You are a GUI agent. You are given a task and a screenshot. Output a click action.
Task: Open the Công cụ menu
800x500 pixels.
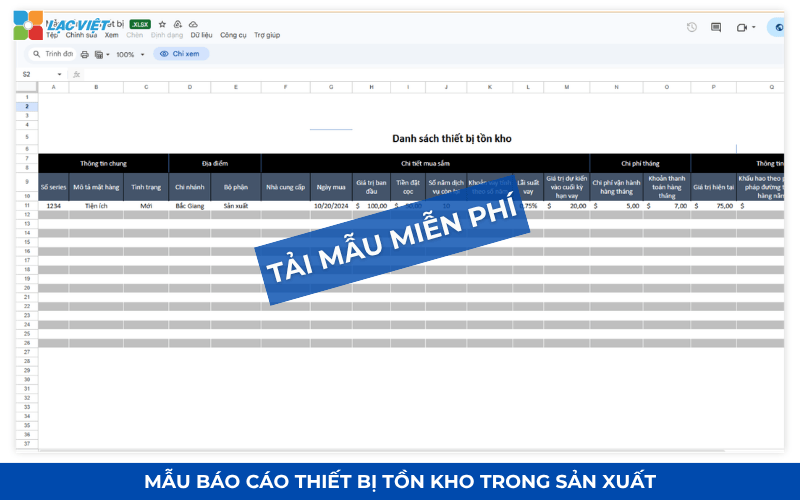(233, 35)
